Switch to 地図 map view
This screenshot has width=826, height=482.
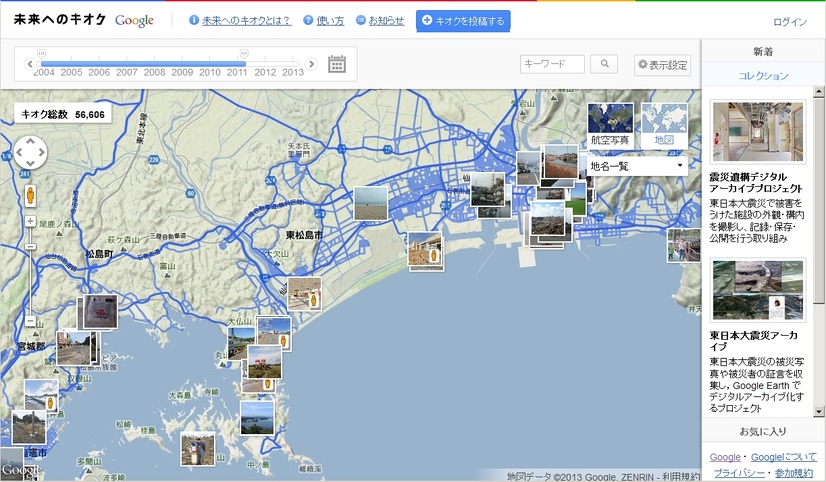click(x=664, y=126)
